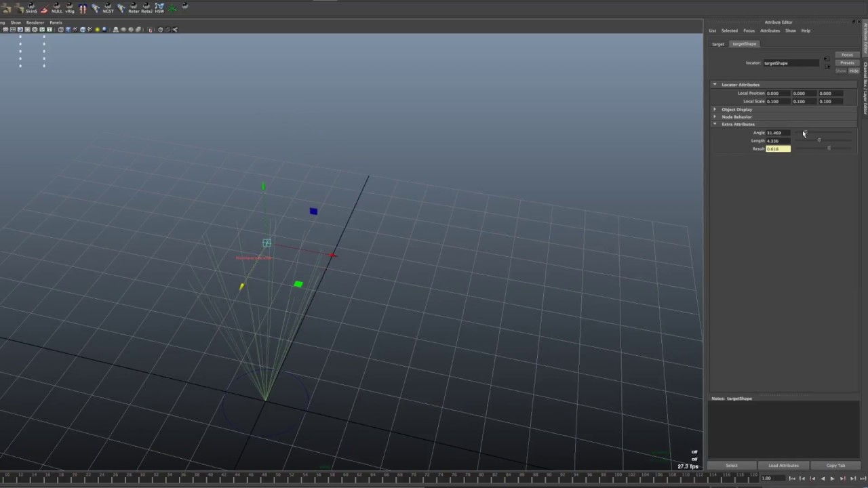Step back one frame

[x=802, y=479]
